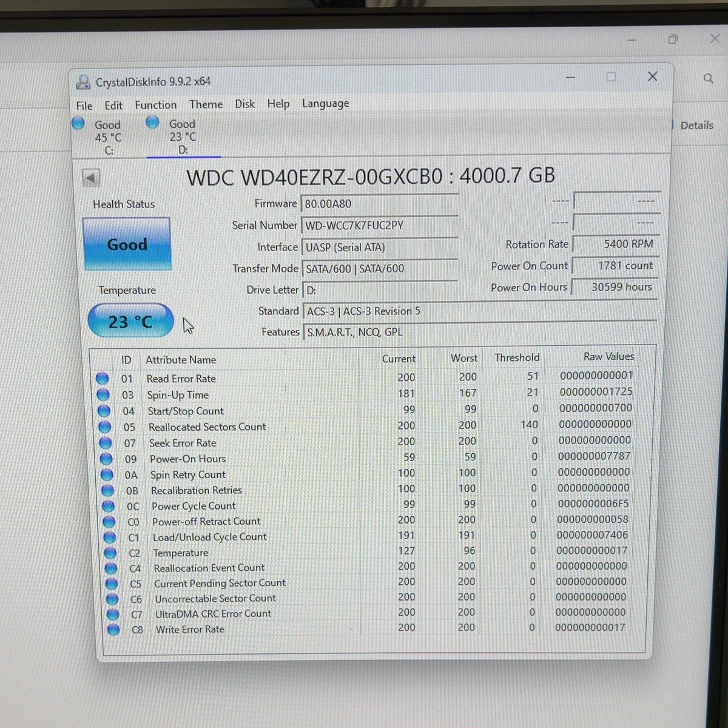The height and width of the screenshot is (728, 728).
Task: Open the File menu
Action: pyautogui.click(x=84, y=106)
